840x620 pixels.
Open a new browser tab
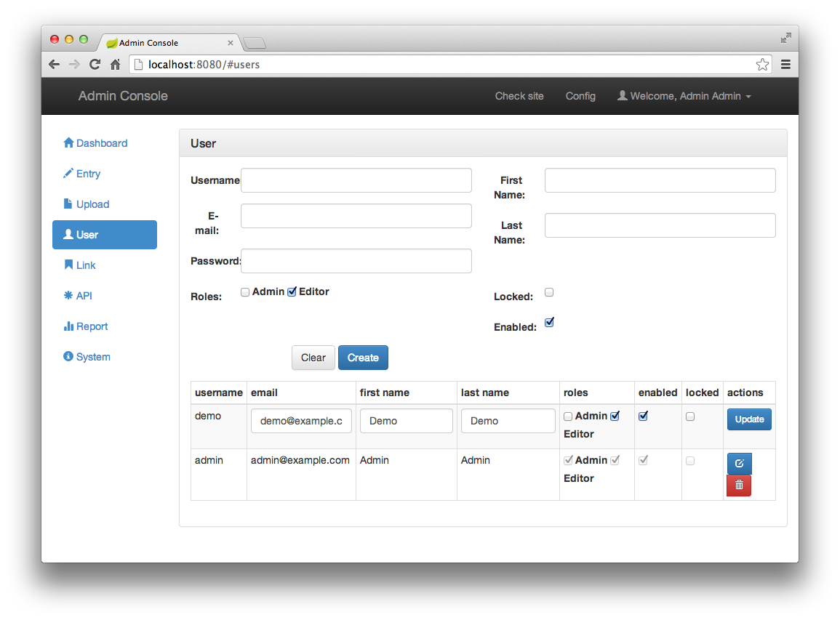[255, 43]
